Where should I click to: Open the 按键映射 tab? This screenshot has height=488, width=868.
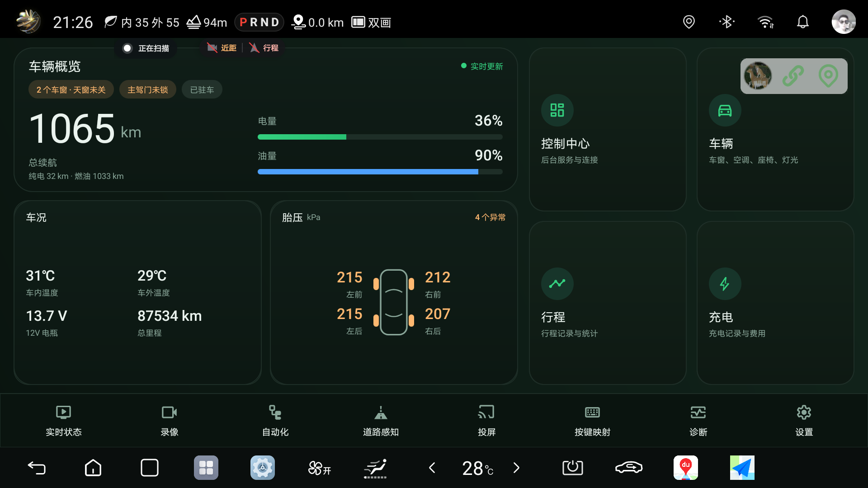click(x=593, y=420)
